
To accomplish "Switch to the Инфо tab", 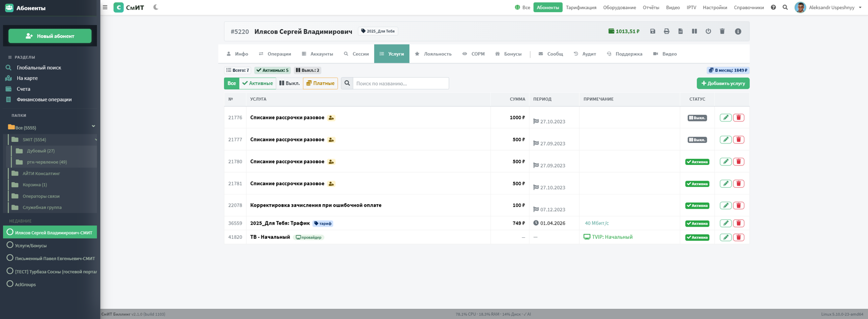I will pos(237,54).
